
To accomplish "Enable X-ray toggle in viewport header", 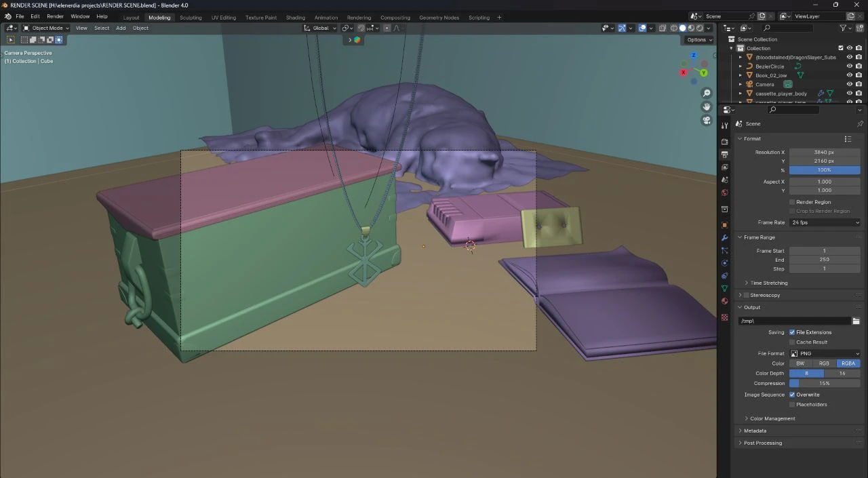I will pos(664,28).
